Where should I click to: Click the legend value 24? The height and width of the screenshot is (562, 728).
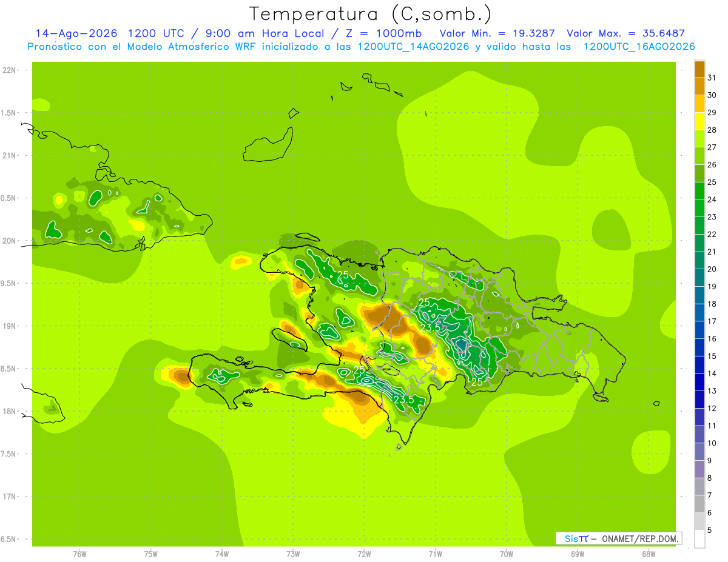[x=712, y=199]
